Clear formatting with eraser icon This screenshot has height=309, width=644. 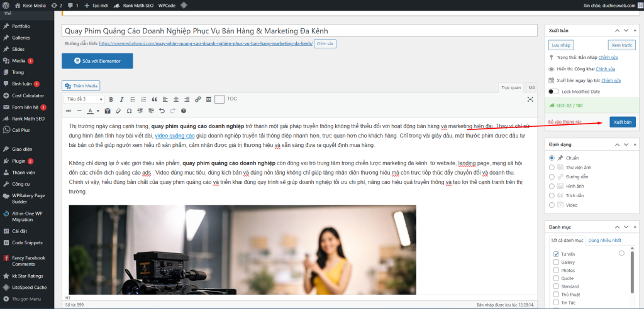(x=118, y=111)
